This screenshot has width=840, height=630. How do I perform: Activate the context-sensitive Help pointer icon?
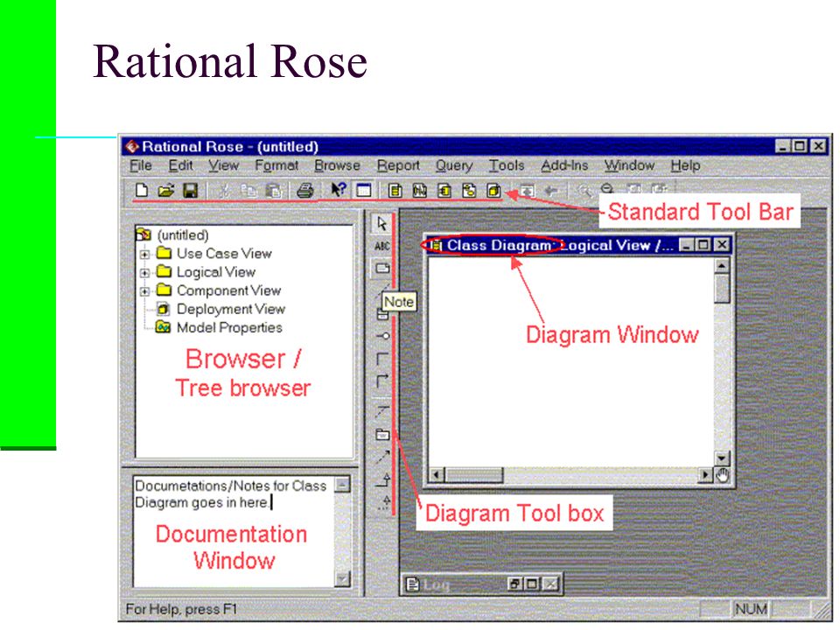click(x=339, y=190)
